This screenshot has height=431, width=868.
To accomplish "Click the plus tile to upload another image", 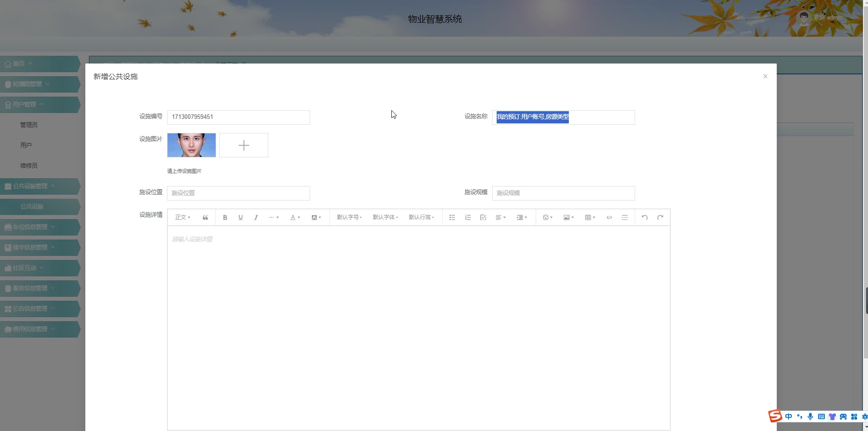I will [x=244, y=145].
